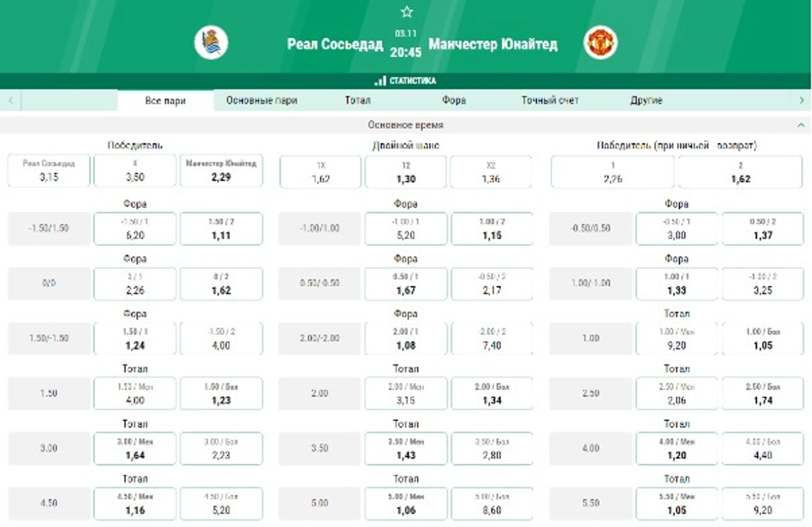Open match statistics via bar chart icon
Viewport: 812px width, 527px height.
(x=380, y=81)
